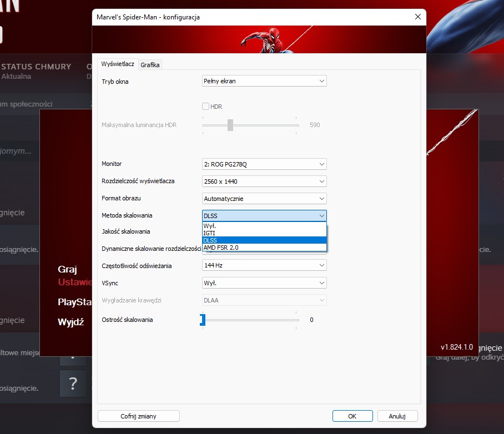The height and width of the screenshot is (434, 504).
Task: Adjust the Maksymalna luminancja HDR slider
Action: coord(230,125)
